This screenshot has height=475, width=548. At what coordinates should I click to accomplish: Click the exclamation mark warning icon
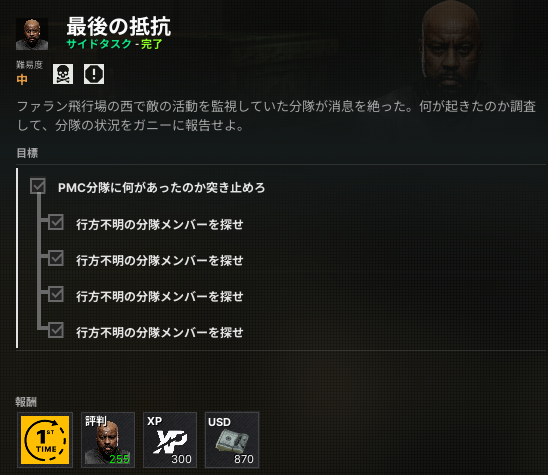94,74
